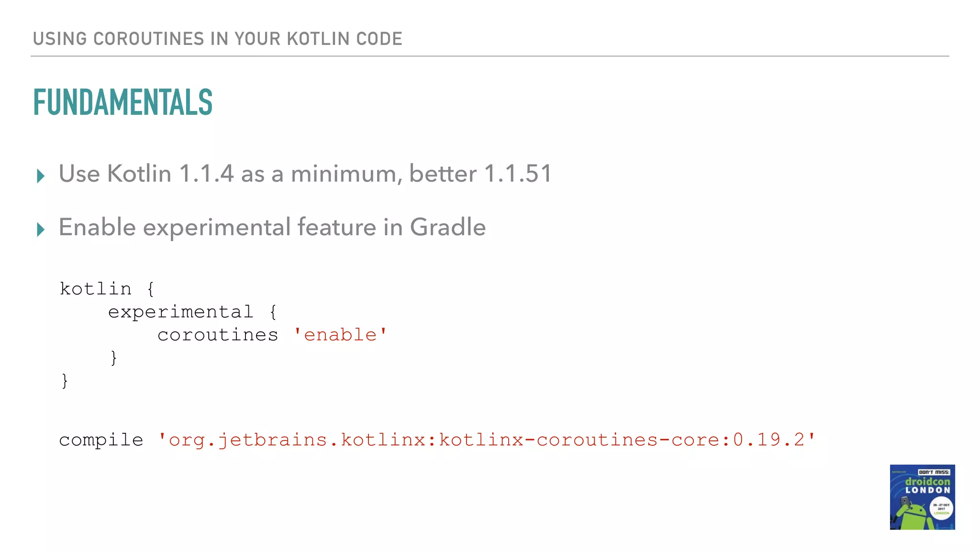Click the red 'enable' string in code
980x551 pixels.
point(340,335)
